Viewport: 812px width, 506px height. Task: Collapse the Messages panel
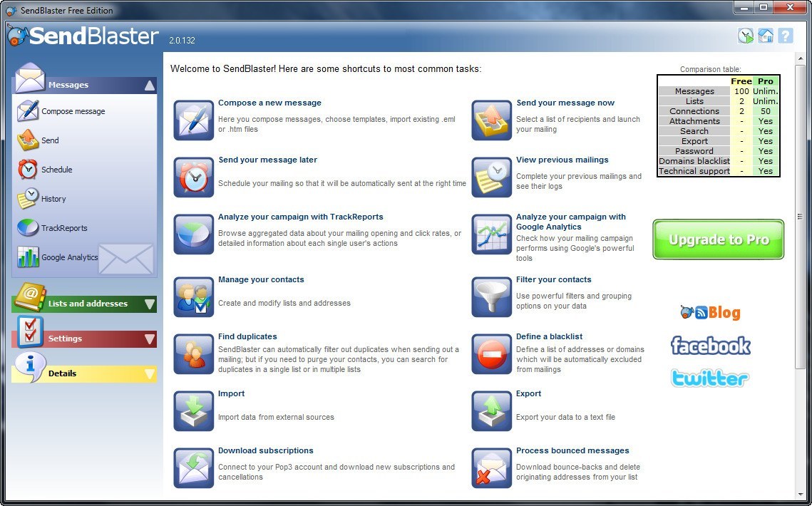click(x=148, y=84)
